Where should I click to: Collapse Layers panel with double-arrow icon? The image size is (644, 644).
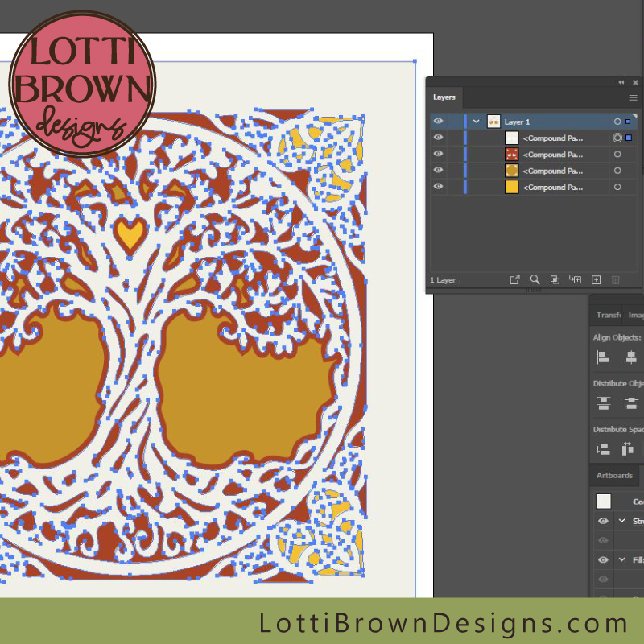point(621,83)
